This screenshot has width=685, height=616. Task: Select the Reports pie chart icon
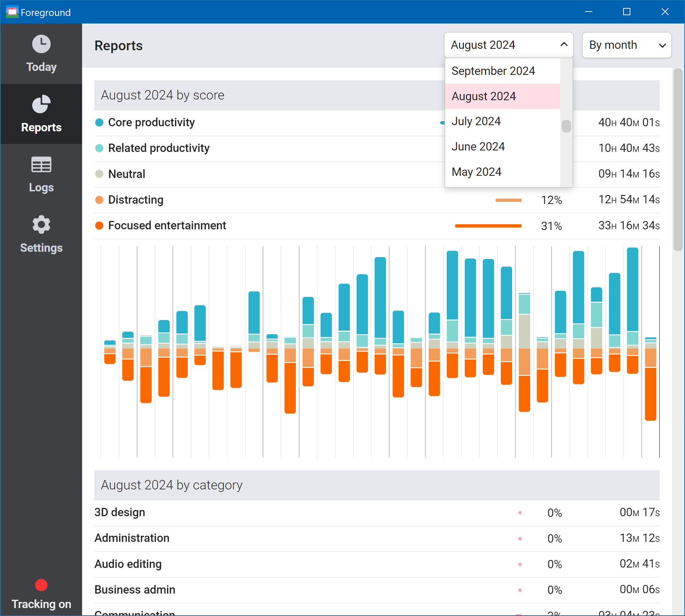click(41, 104)
